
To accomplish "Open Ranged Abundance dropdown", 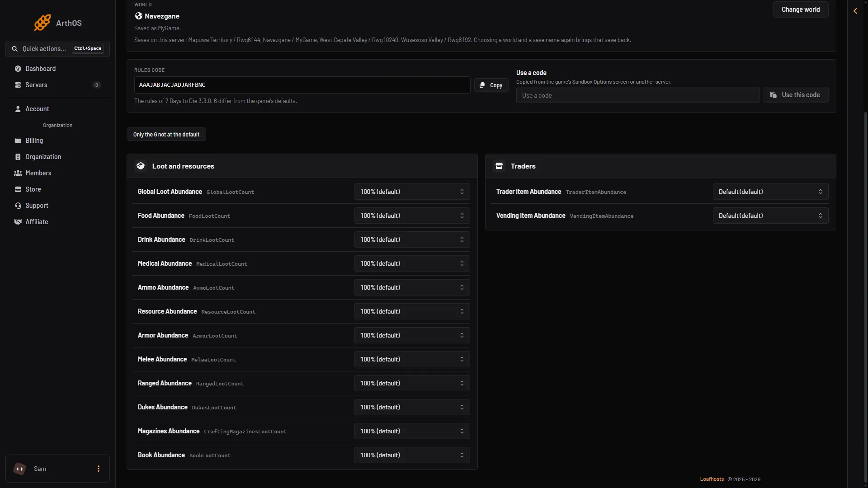I will 412,383.
